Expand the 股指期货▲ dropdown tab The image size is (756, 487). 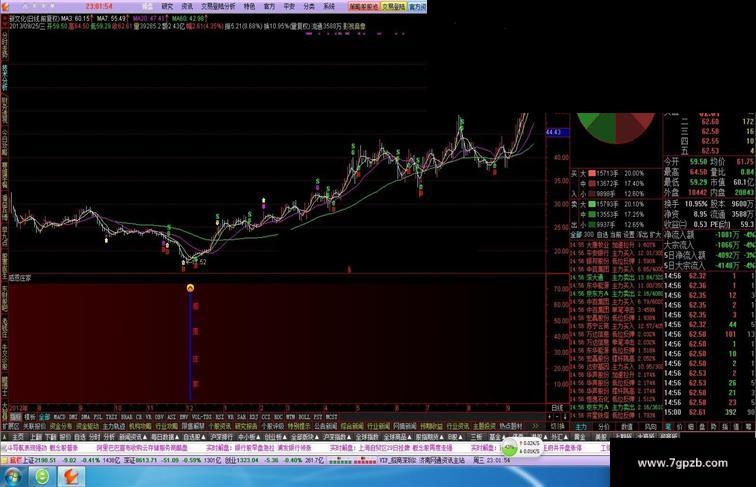pos(430,437)
